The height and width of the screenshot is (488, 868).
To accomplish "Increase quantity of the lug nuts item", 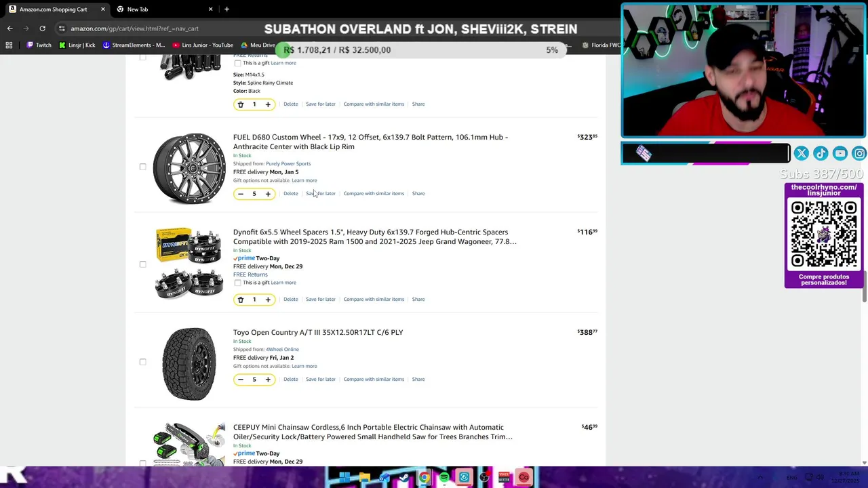I will pos(268,104).
